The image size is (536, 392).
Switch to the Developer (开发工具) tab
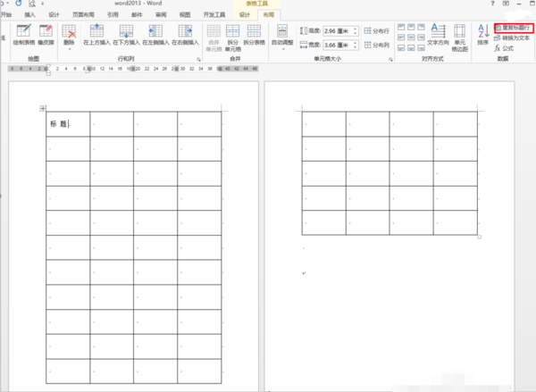[x=214, y=14]
